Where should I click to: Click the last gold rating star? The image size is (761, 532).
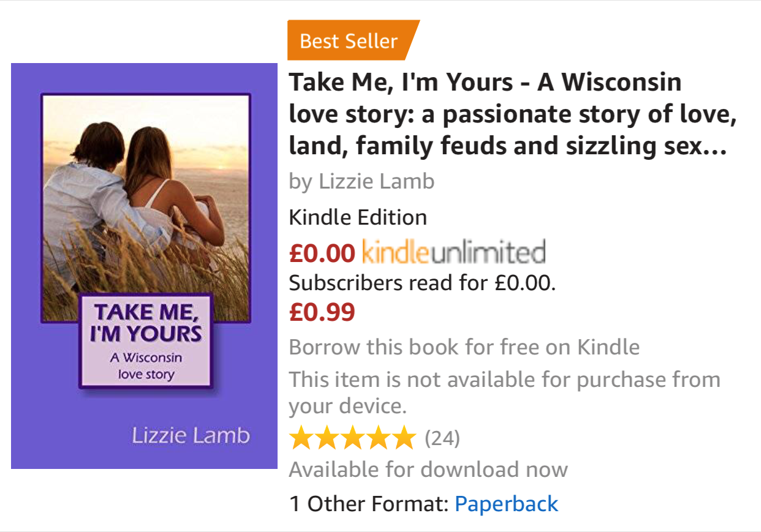point(403,438)
